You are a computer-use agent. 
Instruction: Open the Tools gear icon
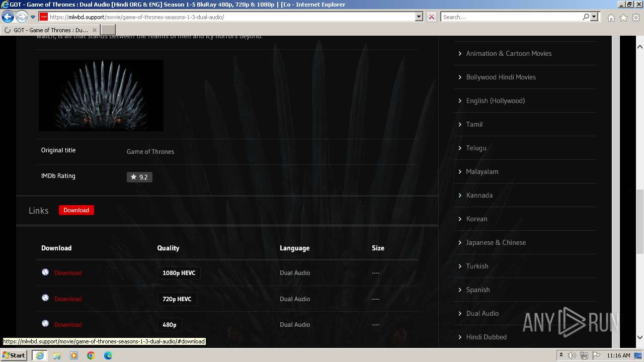636,18
